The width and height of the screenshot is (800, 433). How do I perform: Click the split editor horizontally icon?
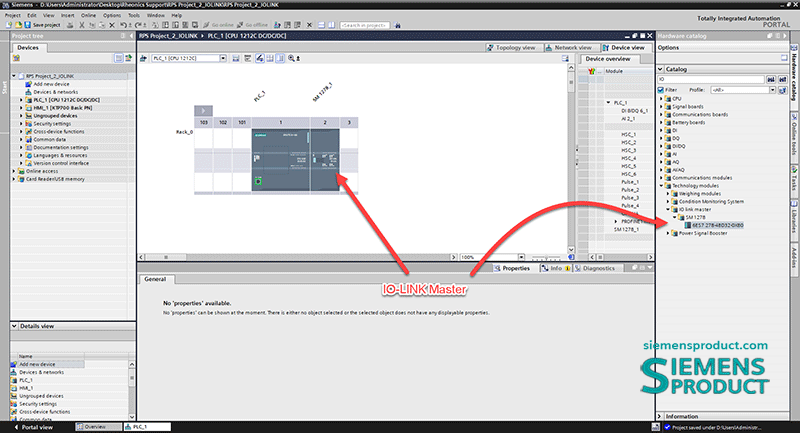321,25
